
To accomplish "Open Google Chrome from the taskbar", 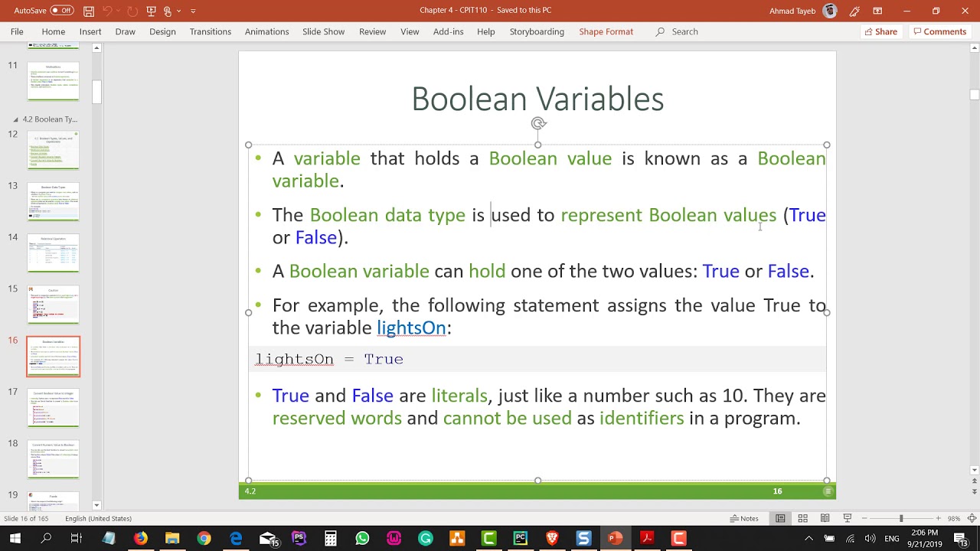I will [204, 538].
